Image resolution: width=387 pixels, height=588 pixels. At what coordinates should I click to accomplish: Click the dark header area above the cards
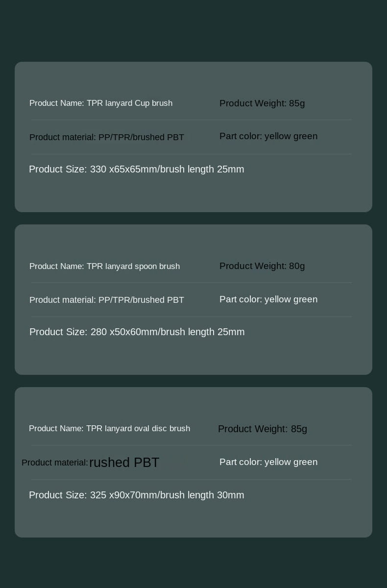pos(193,29)
